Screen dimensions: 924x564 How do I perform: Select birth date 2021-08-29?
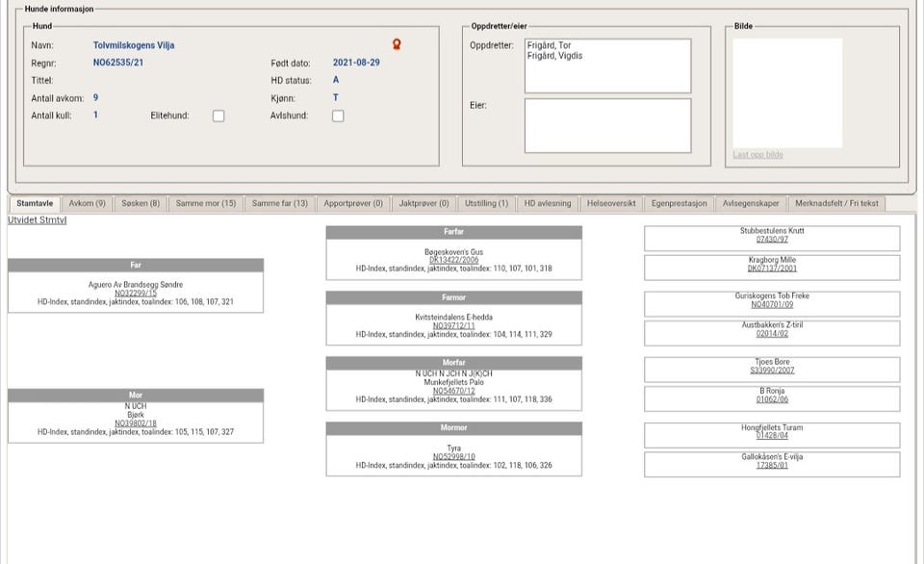356,63
